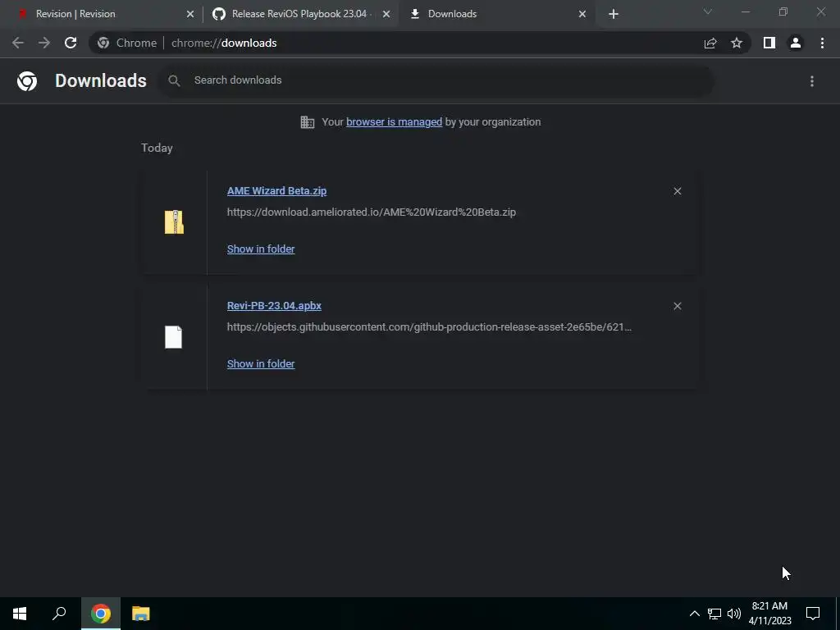Image resolution: width=840 pixels, height=630 pixels.
Task: Open the Revi-PB-23.04.apbx file link
Action: pyautogui.click(x=274, y=305)
